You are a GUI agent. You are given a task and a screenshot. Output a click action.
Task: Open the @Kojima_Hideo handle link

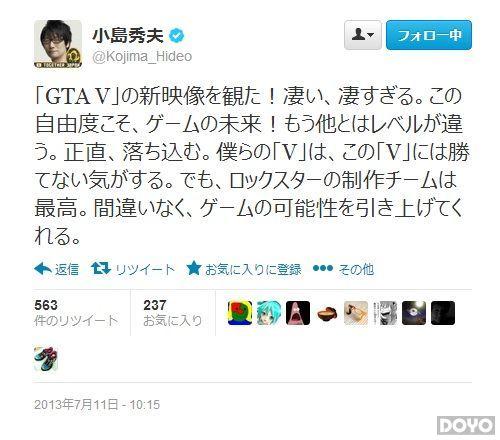click(142, 56)
